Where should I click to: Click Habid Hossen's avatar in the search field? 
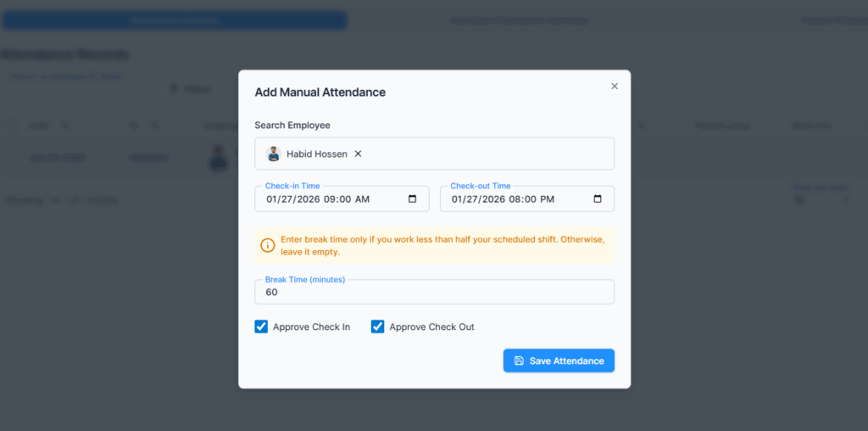coord(273,154)
